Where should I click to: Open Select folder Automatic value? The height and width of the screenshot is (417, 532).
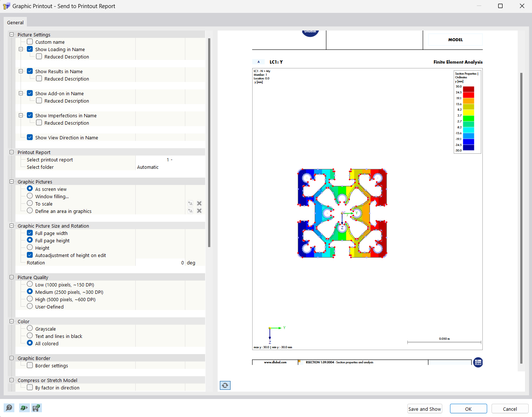point(170,167)
